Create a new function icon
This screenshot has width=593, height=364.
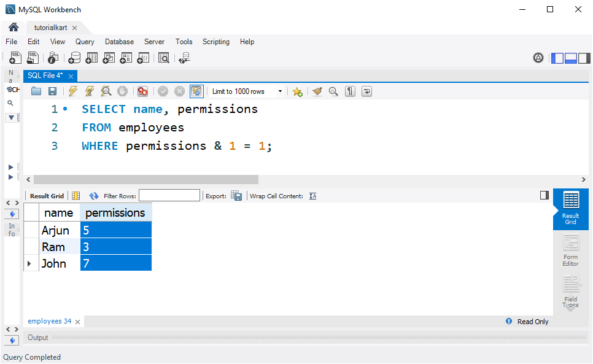(143, 58)
